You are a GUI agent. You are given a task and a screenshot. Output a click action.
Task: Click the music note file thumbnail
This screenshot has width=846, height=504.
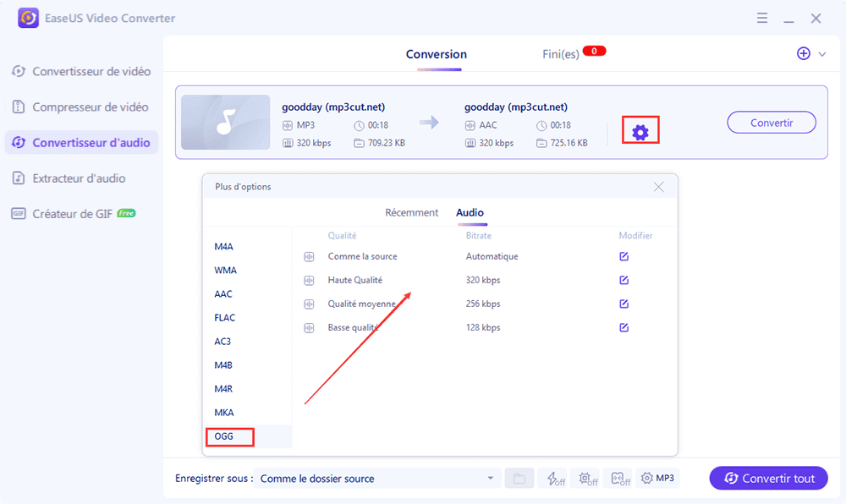[x=224, y=123]
